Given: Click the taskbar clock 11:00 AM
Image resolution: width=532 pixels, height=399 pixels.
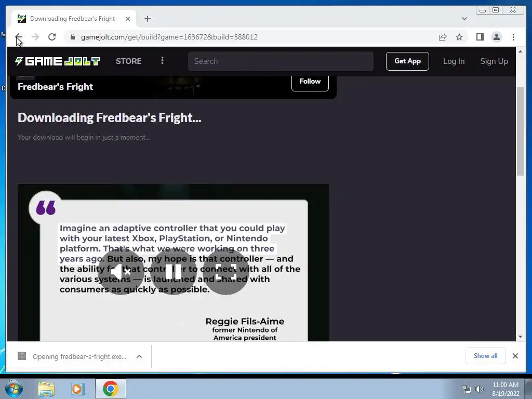Looking at the screenshot, I should tap(505, 385).
